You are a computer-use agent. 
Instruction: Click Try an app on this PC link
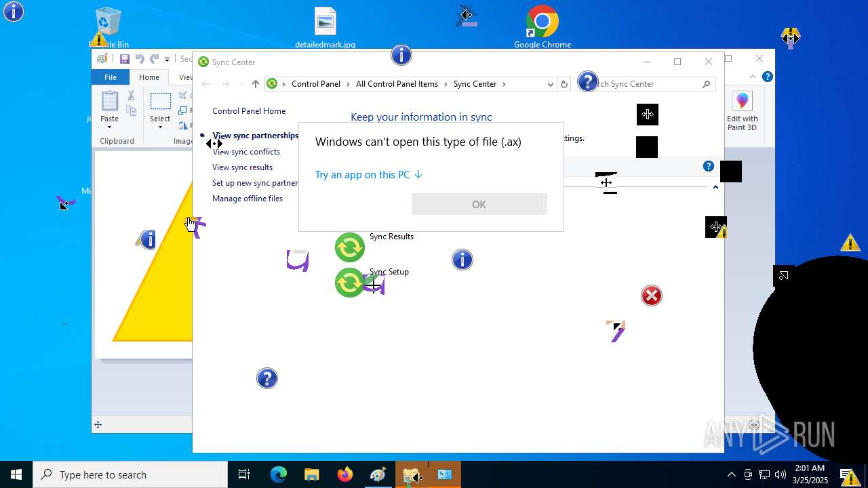pos(369,175)
